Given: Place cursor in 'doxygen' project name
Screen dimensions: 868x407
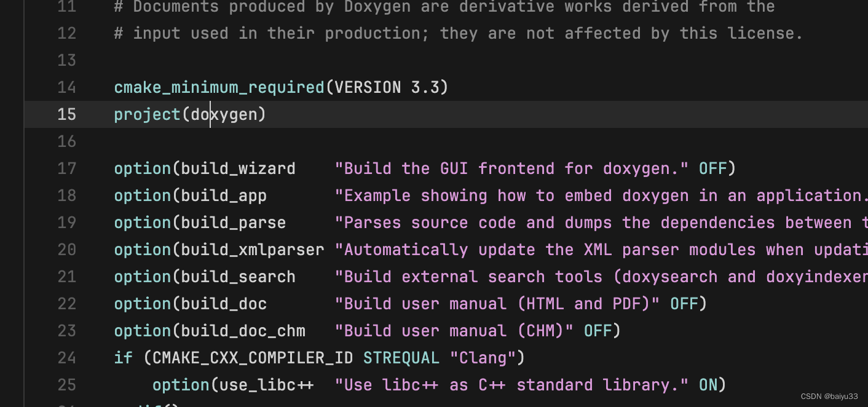Looking at the screenshot, I should (224, 114).
